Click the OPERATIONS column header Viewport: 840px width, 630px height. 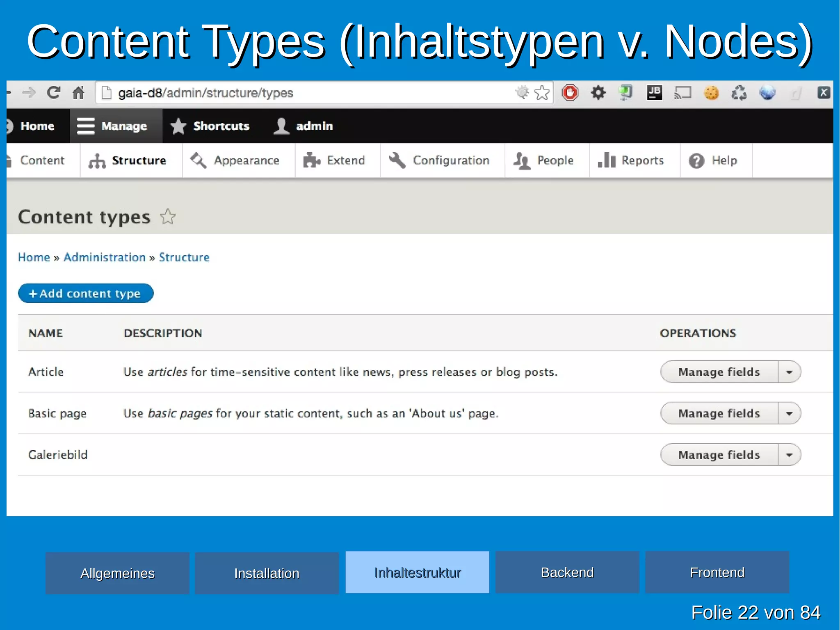(698, 333)
